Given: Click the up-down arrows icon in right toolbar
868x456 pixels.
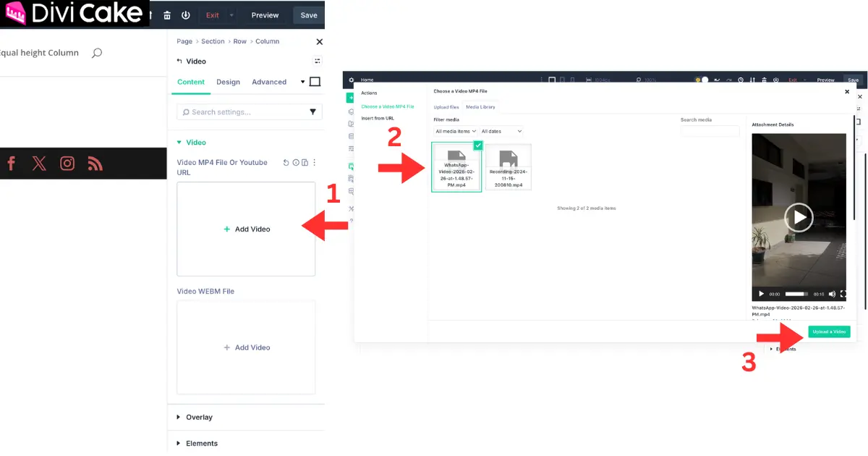Looking at the screenshot, I should pyautogui.click(x=753, y=80).
